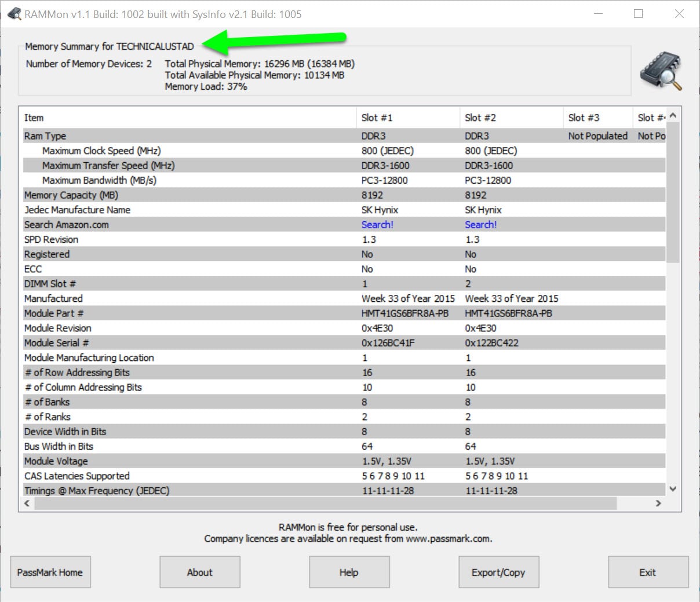This screenshot has height=602, width=700.
Task: Select Search Amazon.com row label
Action: pos(67,225)
